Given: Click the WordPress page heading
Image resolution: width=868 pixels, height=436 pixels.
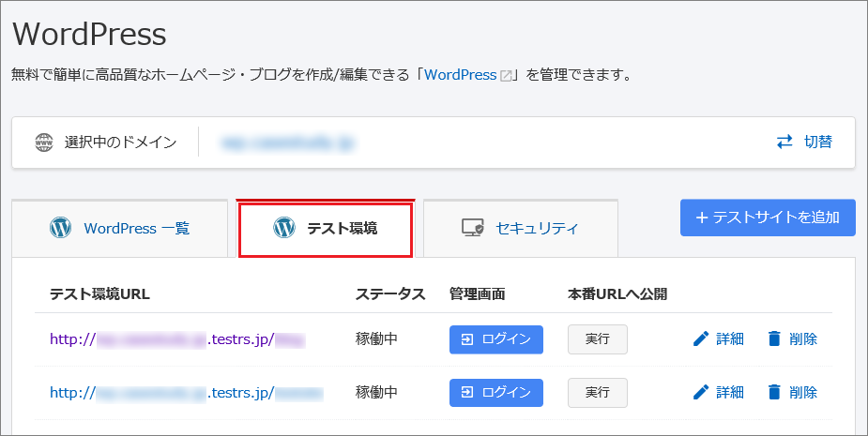Looking at the screenshot, I should pos(89,33).
